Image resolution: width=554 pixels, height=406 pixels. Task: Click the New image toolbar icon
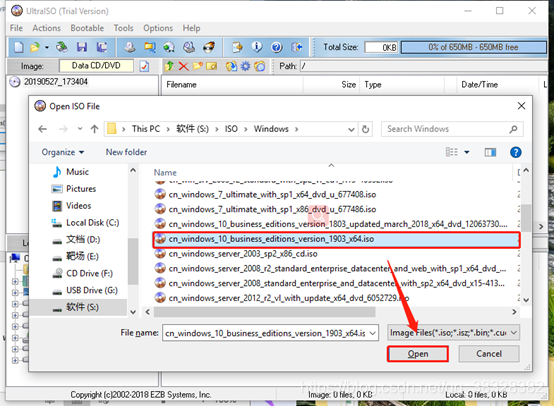[x=18, y=47]
